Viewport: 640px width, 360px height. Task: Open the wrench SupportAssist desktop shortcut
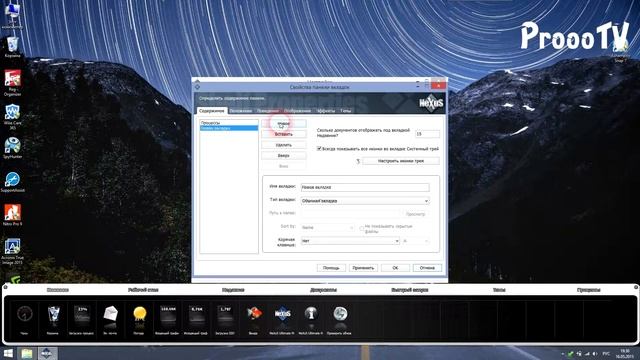click(x=12, y=182)
